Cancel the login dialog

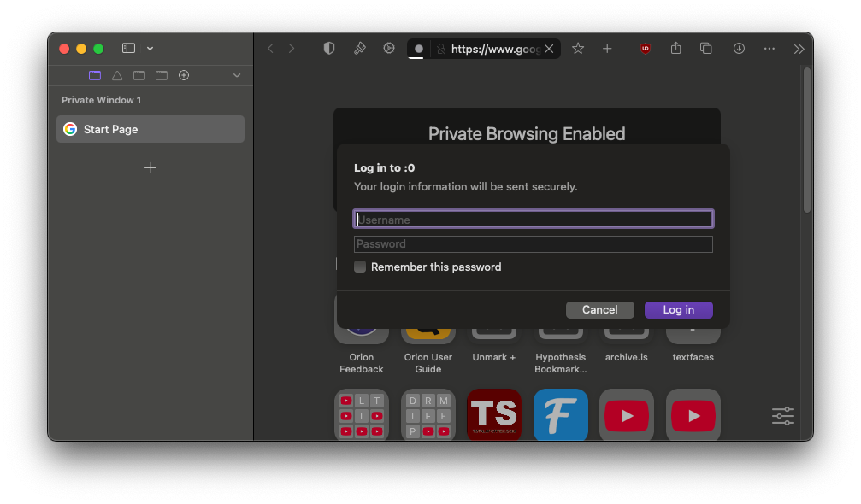click(599, 310)
